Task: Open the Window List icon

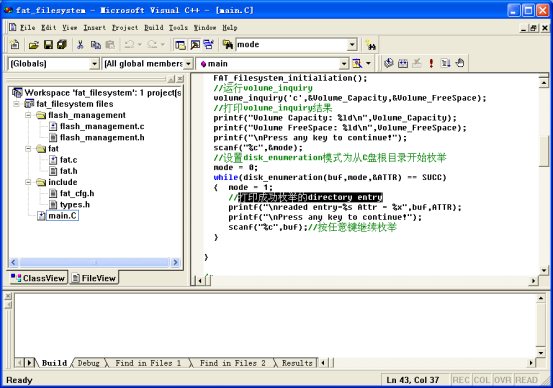Action: pyautogui.click(x=208, y=45)
